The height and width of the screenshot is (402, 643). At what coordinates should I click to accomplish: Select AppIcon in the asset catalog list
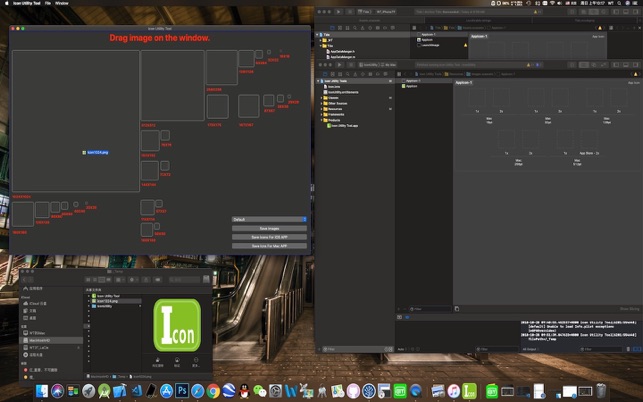coord(411,86)
